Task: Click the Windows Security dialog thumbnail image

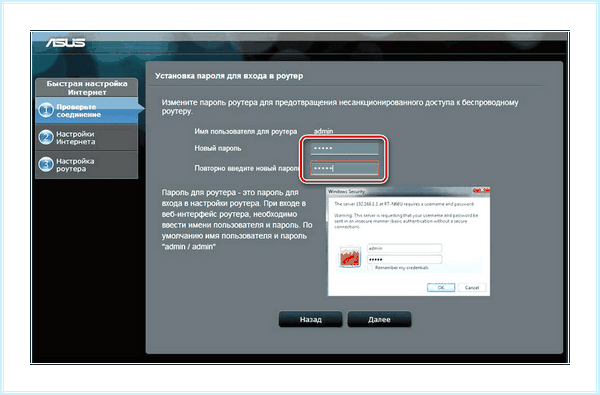Action: coord(408,242)
